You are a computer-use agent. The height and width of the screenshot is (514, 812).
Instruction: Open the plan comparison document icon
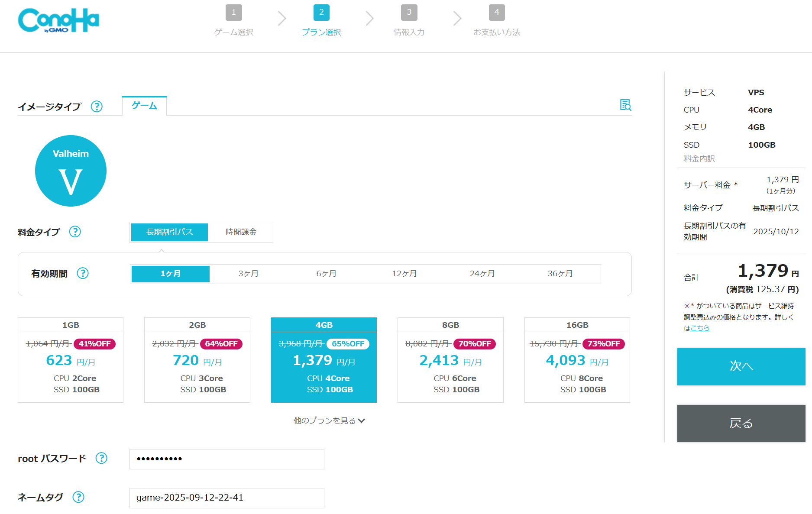tap(625, 105)
